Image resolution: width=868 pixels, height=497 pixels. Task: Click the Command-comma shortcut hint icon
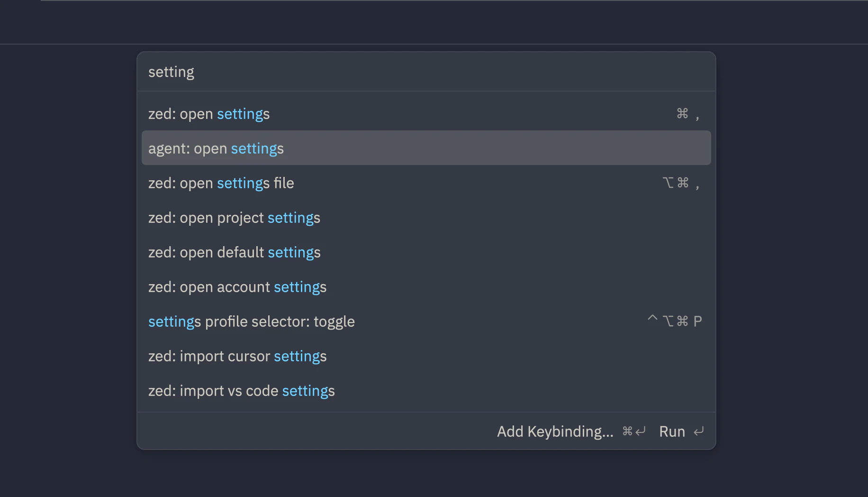click(687, 114)
